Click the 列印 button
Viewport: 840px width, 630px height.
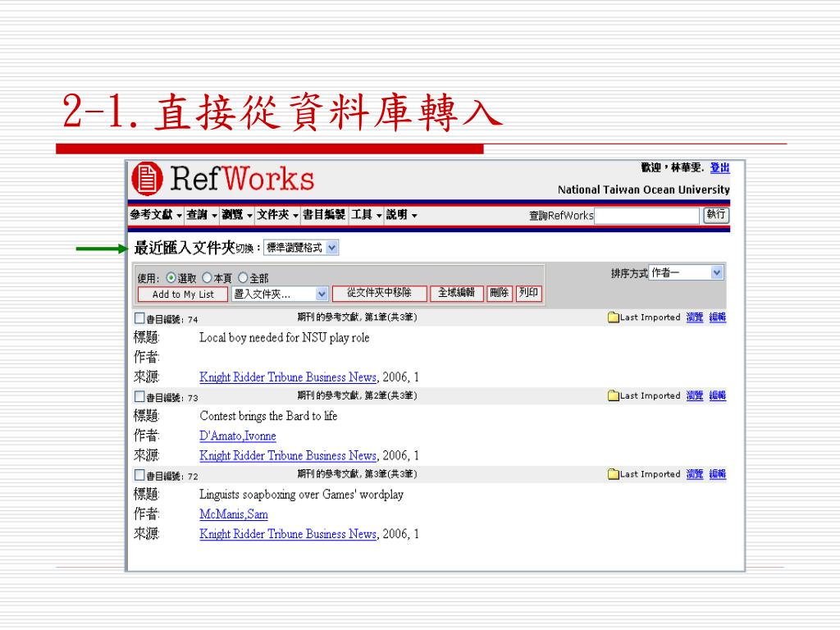[529, 293]
